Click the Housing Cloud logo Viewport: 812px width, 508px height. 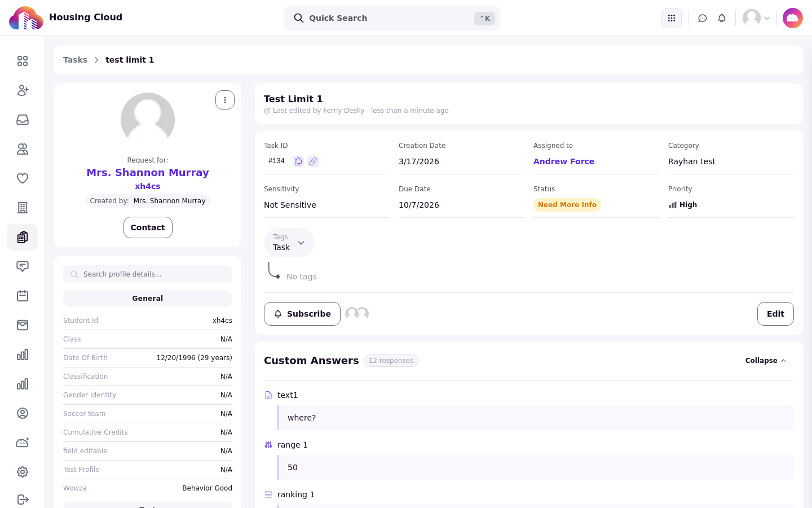click(x=26, y=18)
